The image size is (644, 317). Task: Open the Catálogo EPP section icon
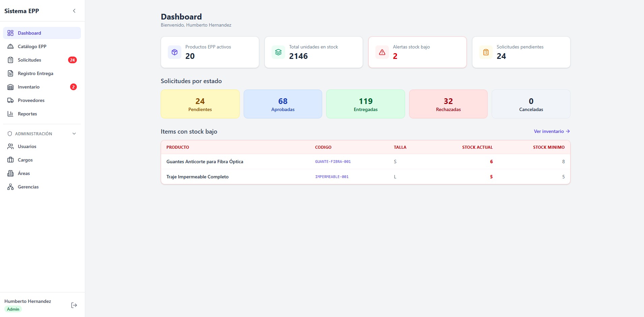click(x=10, y=46)
